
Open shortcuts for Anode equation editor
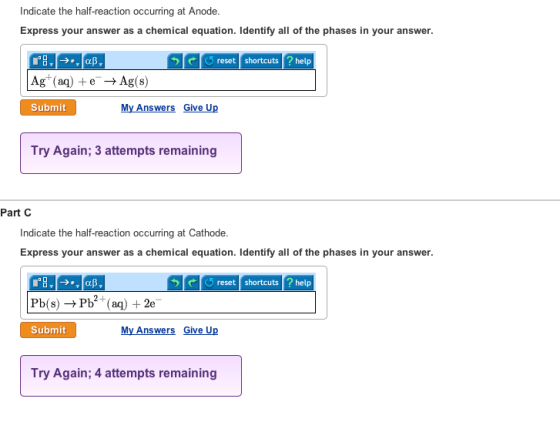(261, 61)
